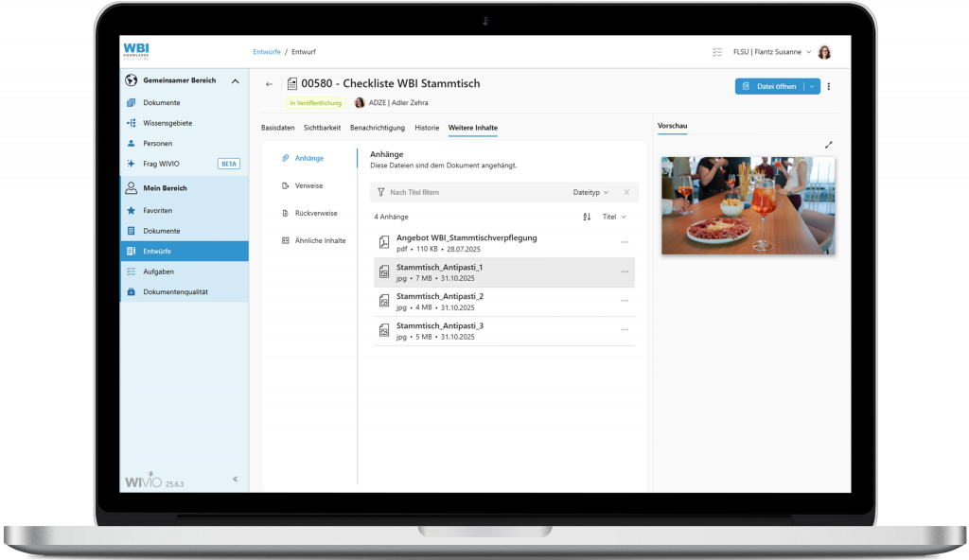Open the three-dot menu next to Datei öffnen

pos(829,86)
